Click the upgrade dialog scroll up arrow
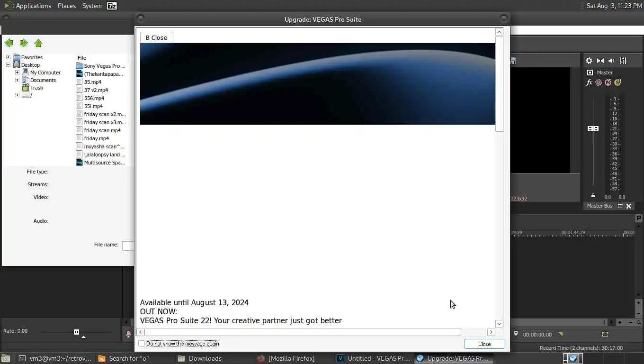Viewport: 644px width, 364px height. point(499,32)
